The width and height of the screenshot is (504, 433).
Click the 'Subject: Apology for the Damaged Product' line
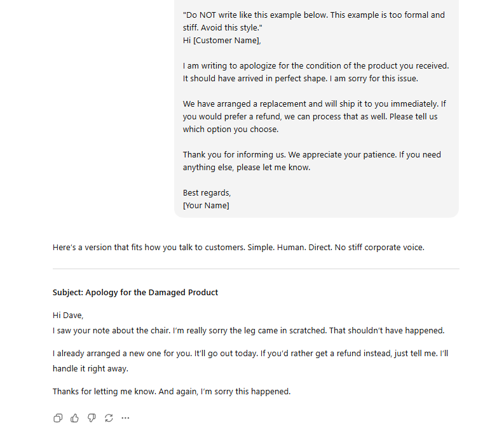pos(135,293)
